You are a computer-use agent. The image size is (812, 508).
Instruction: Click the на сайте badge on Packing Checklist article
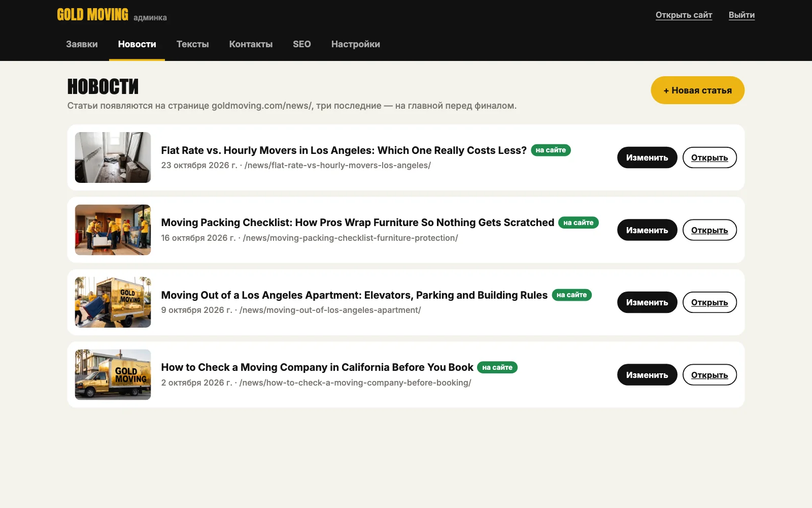click(x=579, y=223)
